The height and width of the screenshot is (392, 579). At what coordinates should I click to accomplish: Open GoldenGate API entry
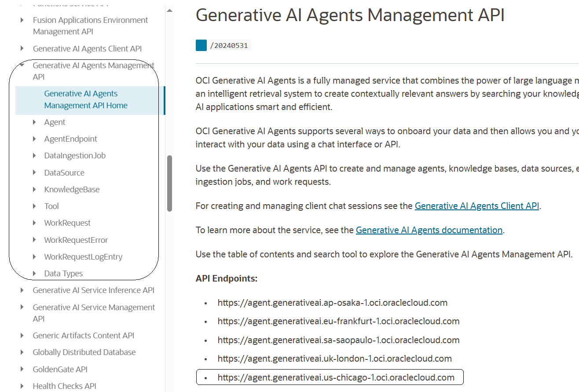pyautogui.click(x=60, y=370)
